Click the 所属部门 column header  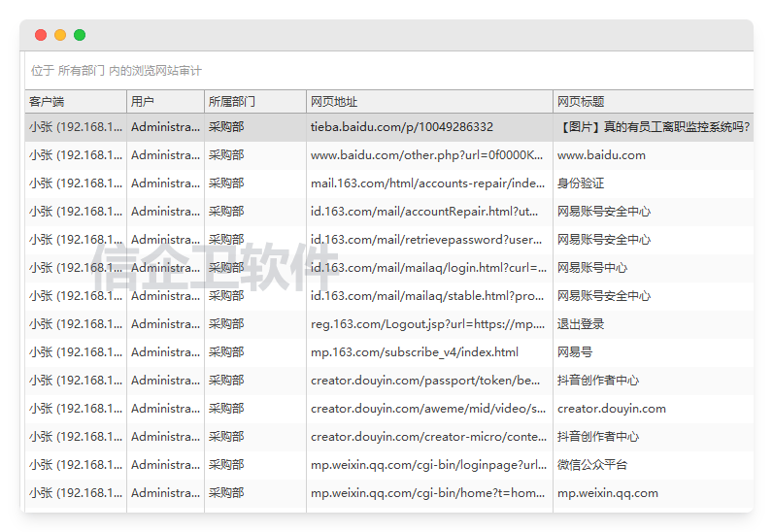[x=254, y=101]
